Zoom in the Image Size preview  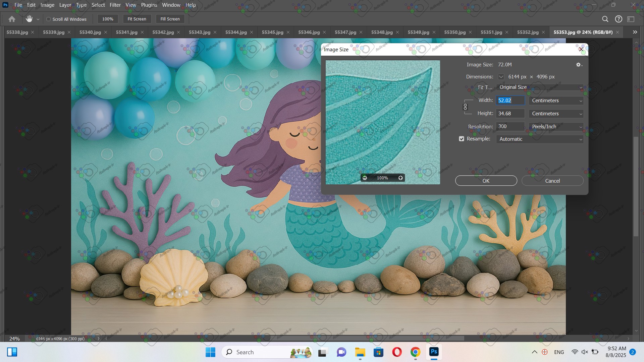click(400, 178)
